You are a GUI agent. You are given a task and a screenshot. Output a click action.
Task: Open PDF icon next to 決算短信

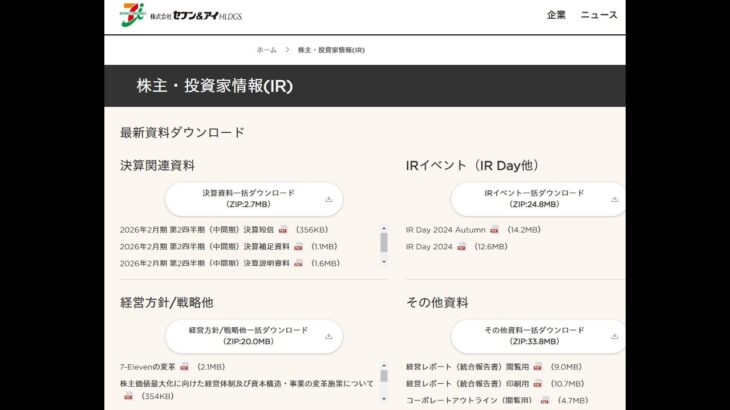tap(283, 229)
